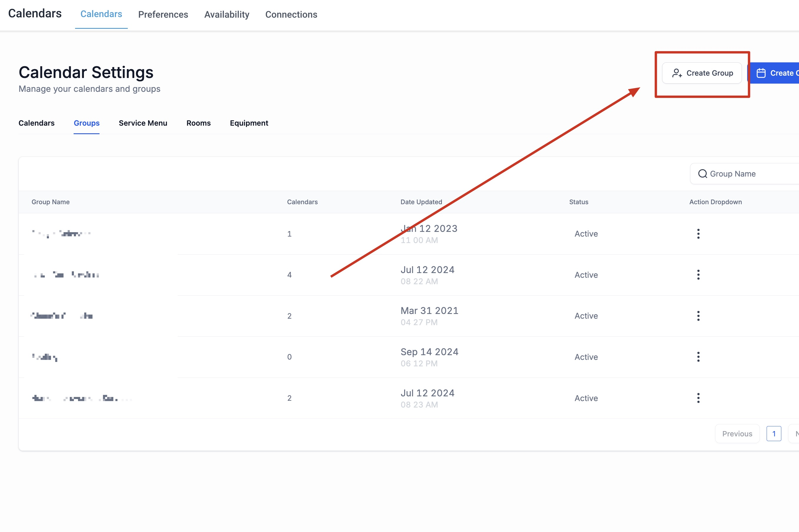
Task: Open action menu for Jul 12 2024 08:23 AM row
Action: click(x=698, y=398)
